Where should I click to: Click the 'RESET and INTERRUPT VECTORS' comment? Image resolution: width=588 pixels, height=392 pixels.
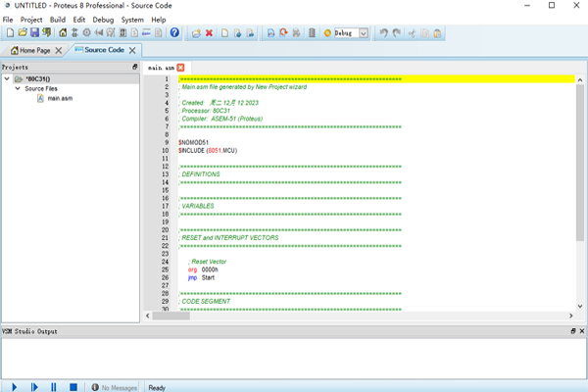(228, 238)
